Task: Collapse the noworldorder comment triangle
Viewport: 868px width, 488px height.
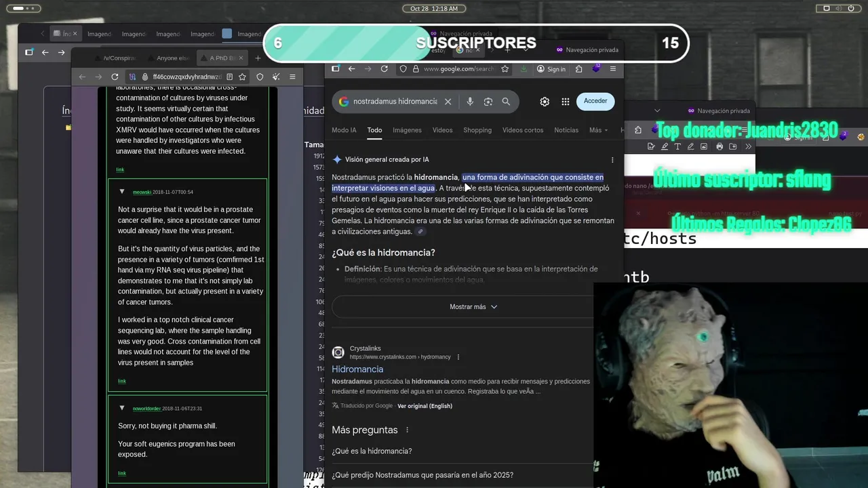Action: [122, 408]
